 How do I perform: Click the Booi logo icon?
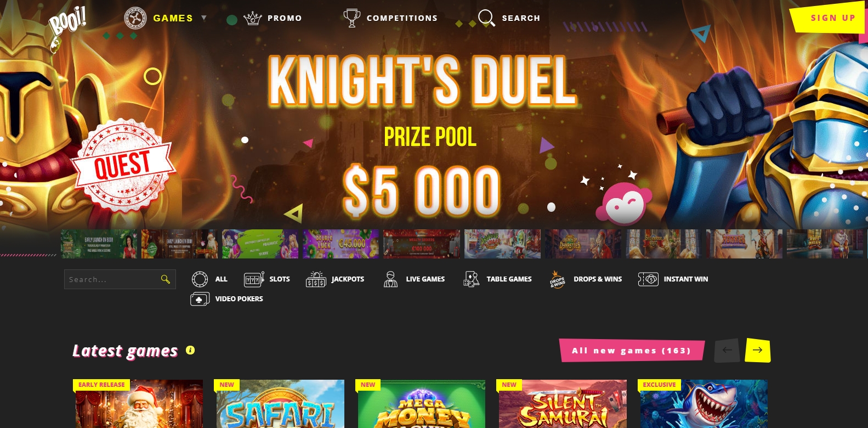[66, 27]
